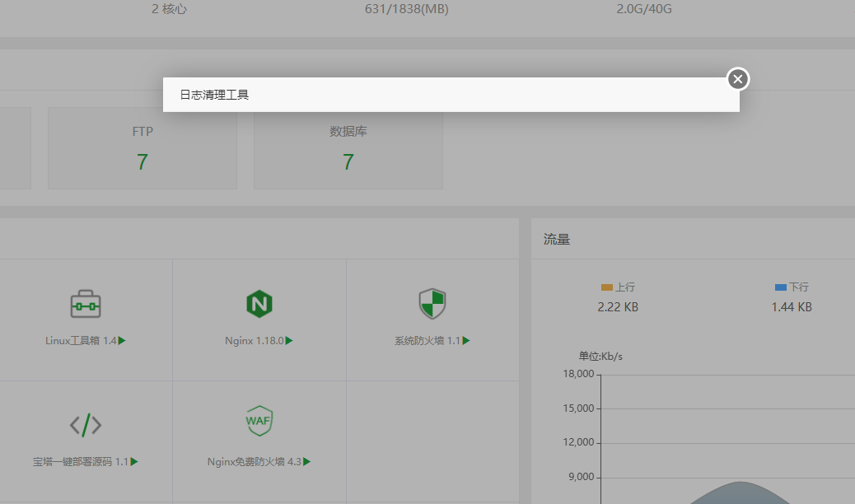Click the 15,000 axis label

[x=578, y=408]
